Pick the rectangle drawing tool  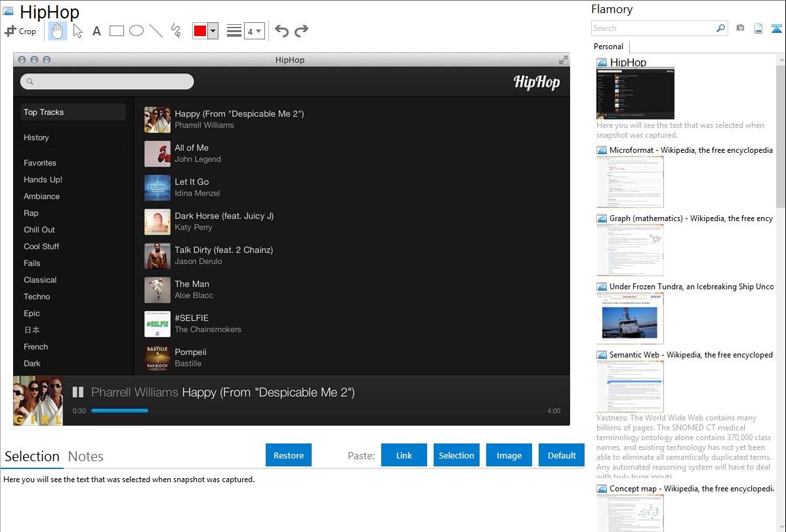[x=116, y=31]
